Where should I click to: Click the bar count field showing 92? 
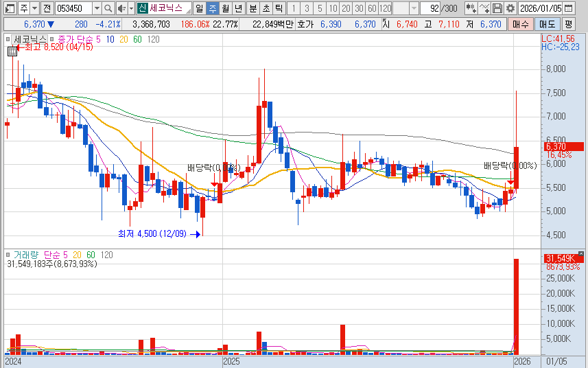[430, 8]
